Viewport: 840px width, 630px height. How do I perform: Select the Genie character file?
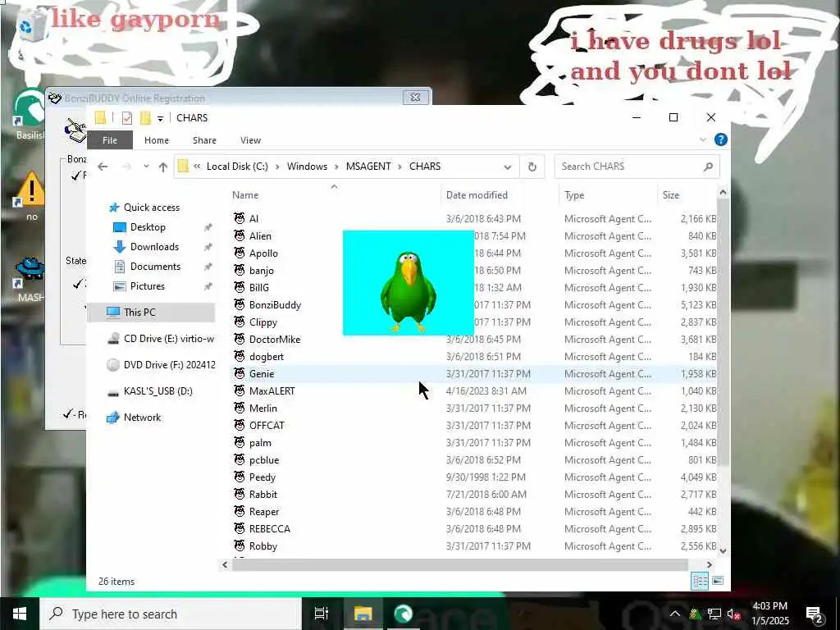(254, 374)
